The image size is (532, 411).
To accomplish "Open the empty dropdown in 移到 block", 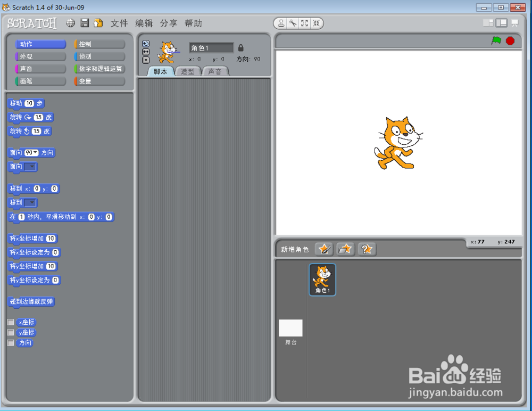I will (30, 203).
